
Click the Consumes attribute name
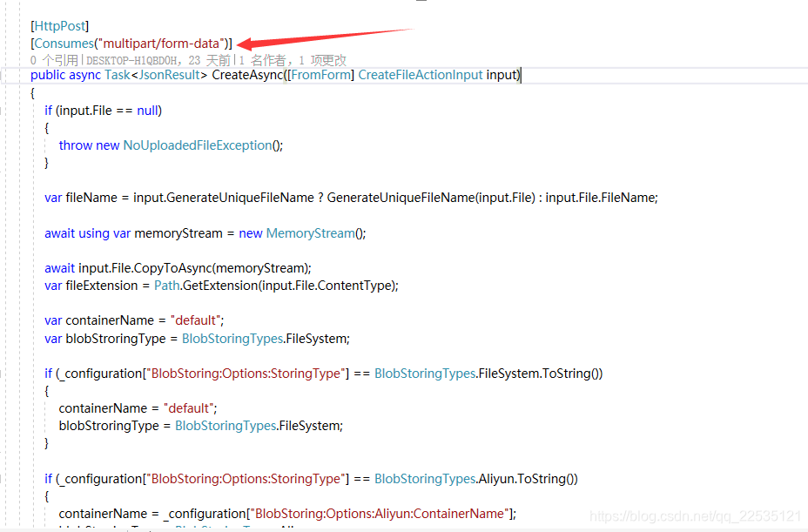tap(63, 43)
